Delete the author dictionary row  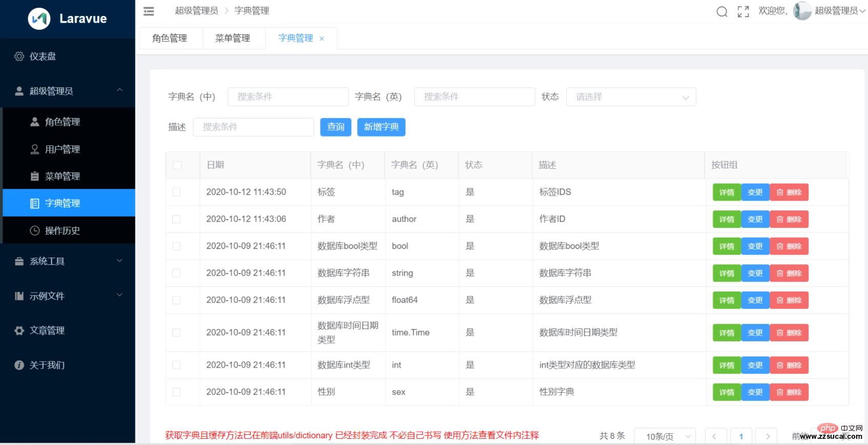coord(789,219)
